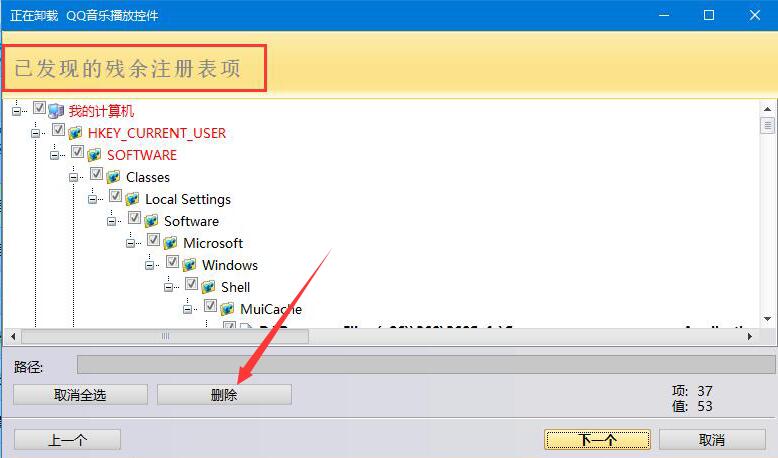Select the Microsoft tree label
This screenshot has height=458, width=778.
click(213, 243)
